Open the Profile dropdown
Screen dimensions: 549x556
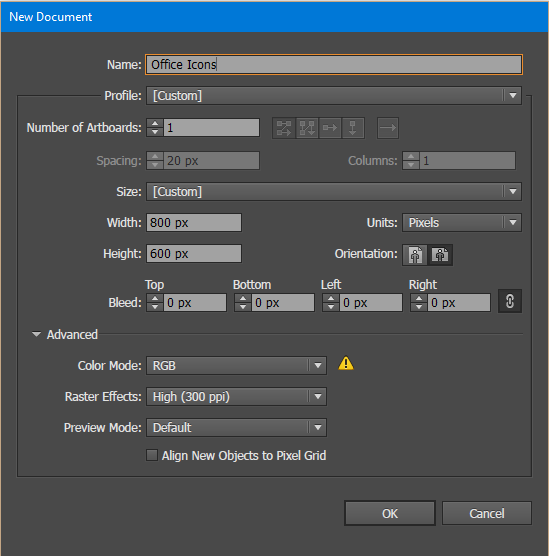coord(334,95)
